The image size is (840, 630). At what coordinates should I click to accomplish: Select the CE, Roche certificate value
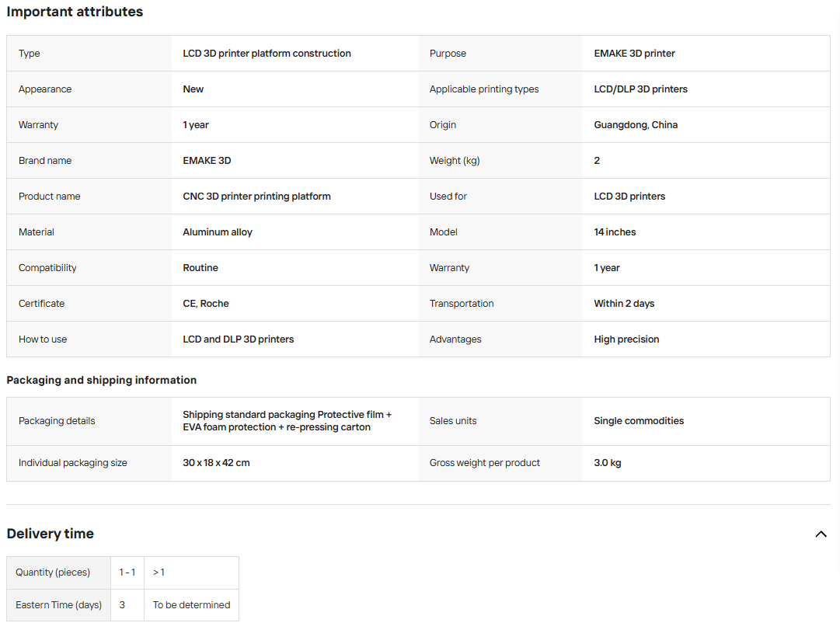click(206, 304)
